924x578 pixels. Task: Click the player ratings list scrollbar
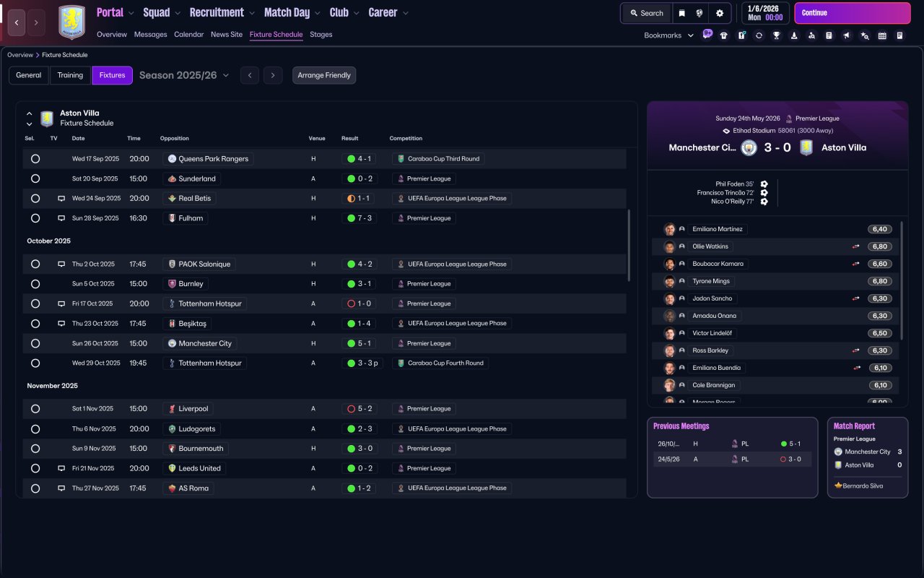902,280
